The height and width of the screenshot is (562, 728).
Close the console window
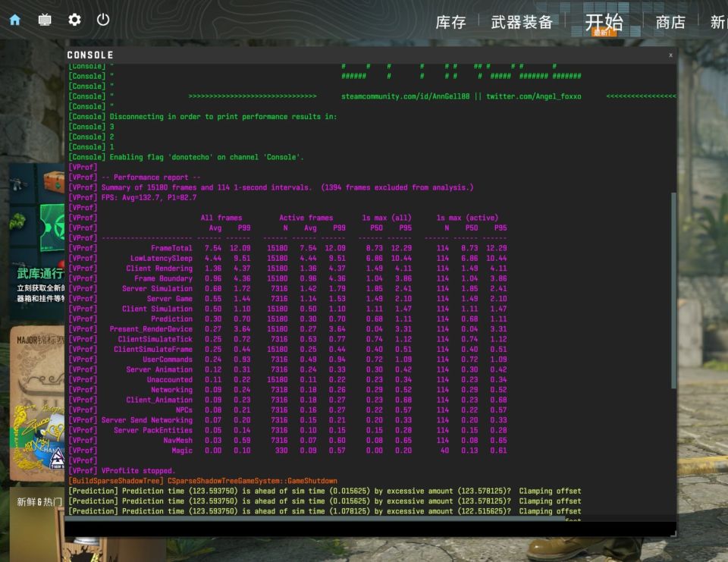click(x=670, y=55)
